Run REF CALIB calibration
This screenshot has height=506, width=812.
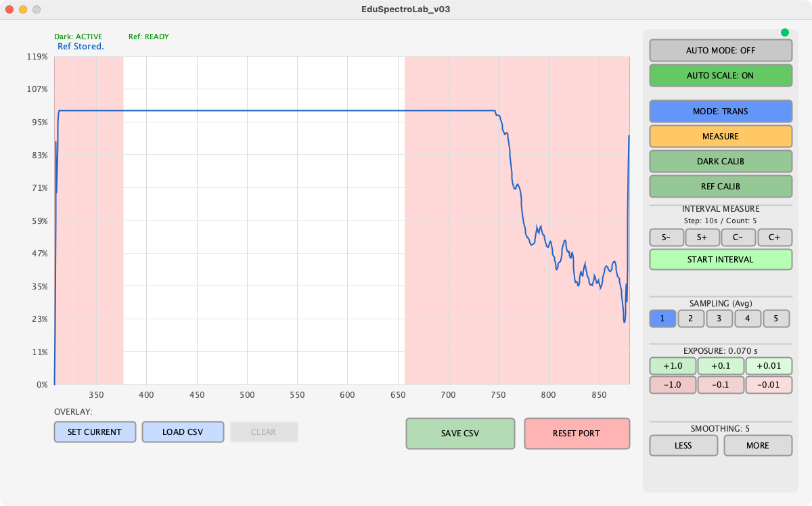pyautogui.click(x=721, y=187)
